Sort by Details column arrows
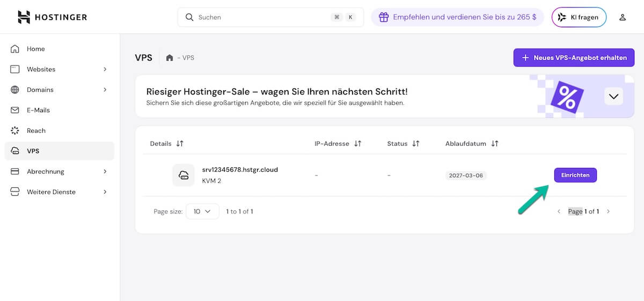 point(180,144)
